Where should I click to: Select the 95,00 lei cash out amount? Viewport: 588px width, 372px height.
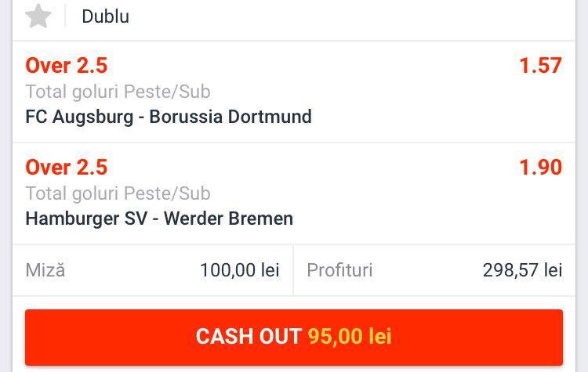(x=350, y=336)
